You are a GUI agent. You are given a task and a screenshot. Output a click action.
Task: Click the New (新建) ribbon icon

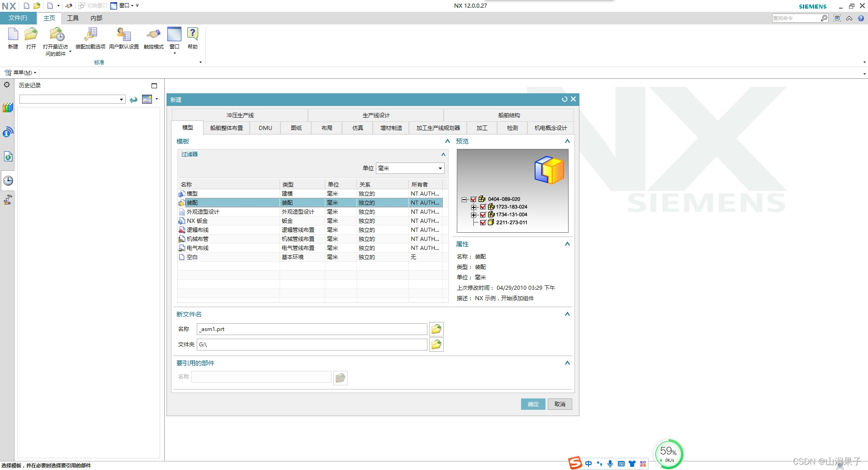[13, 38]
